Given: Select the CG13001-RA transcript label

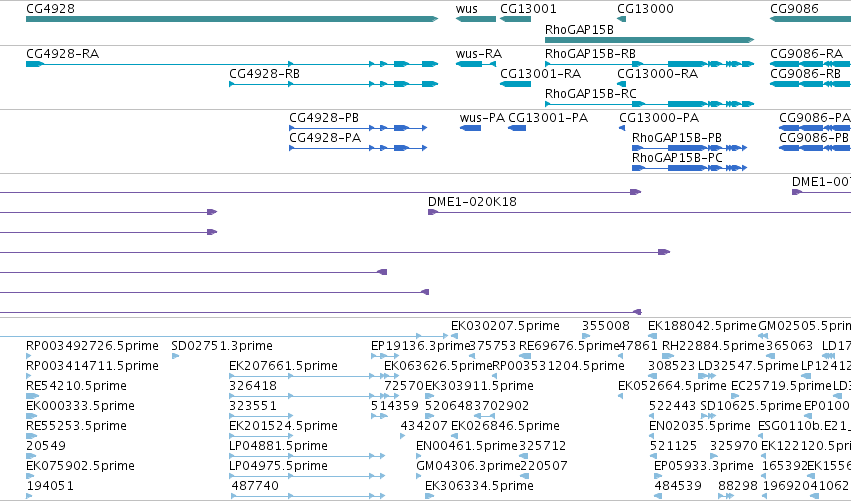Looking at the screenshot, I should pos(541,74).
